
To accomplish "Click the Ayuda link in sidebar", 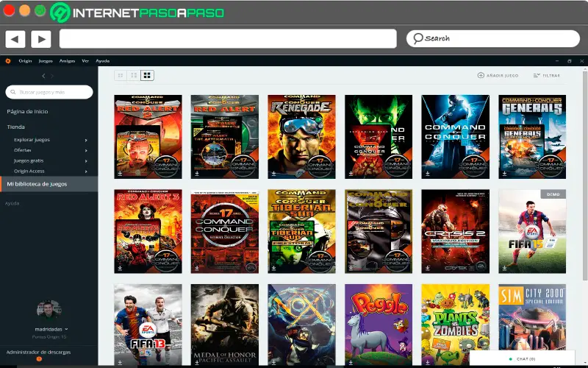I will pyautogui.click(x=12, y=203).
